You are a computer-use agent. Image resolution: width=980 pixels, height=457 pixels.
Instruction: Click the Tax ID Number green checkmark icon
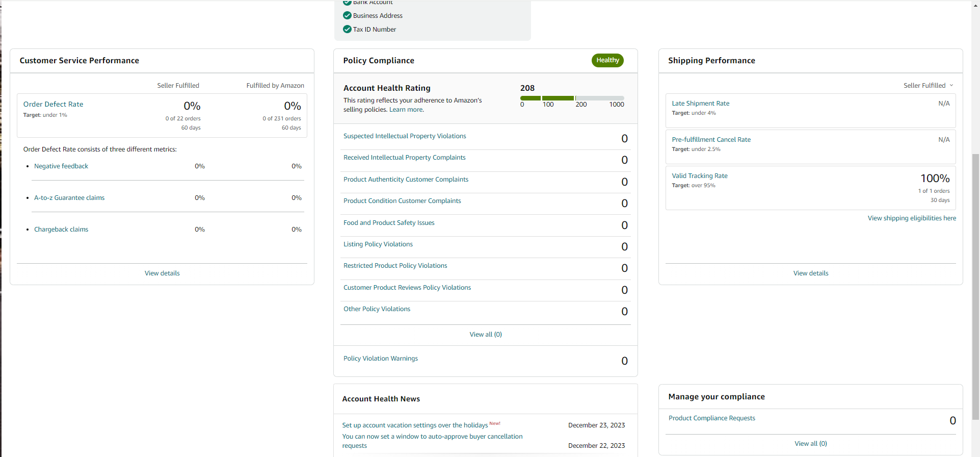(x=347, y=29)
